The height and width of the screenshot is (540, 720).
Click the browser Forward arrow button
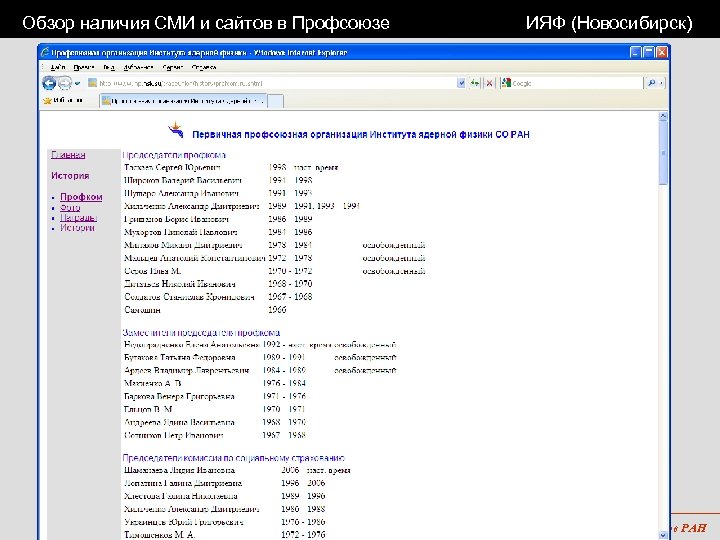tap(65, 83)
